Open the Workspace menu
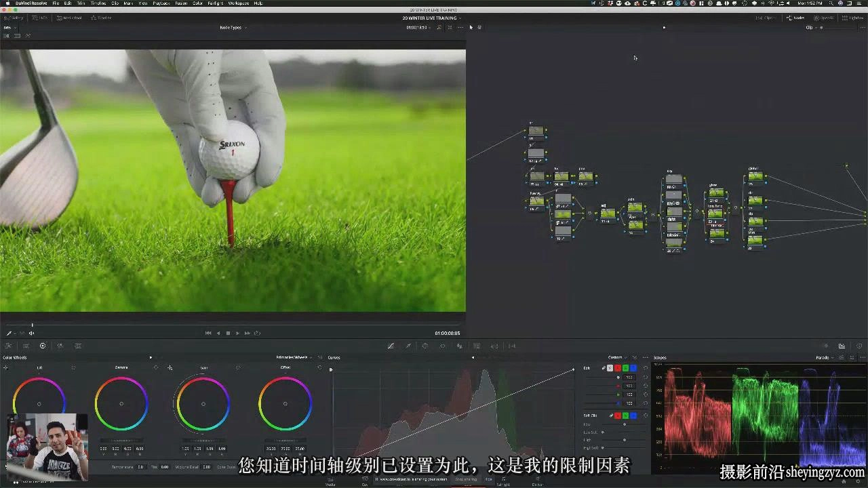The height and width of the screenshot is (488, 868). click(238, 3)
